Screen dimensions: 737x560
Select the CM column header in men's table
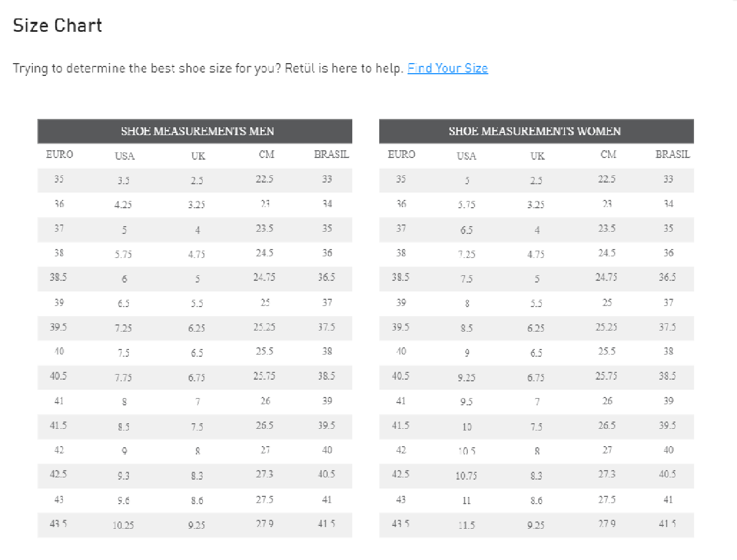pyautogui.click(x=266, y=155)
